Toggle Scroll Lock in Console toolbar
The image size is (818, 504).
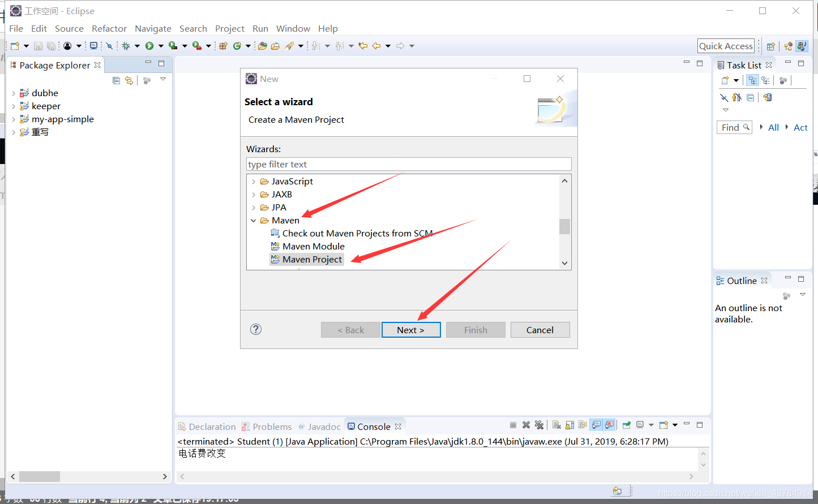[569, 425]
